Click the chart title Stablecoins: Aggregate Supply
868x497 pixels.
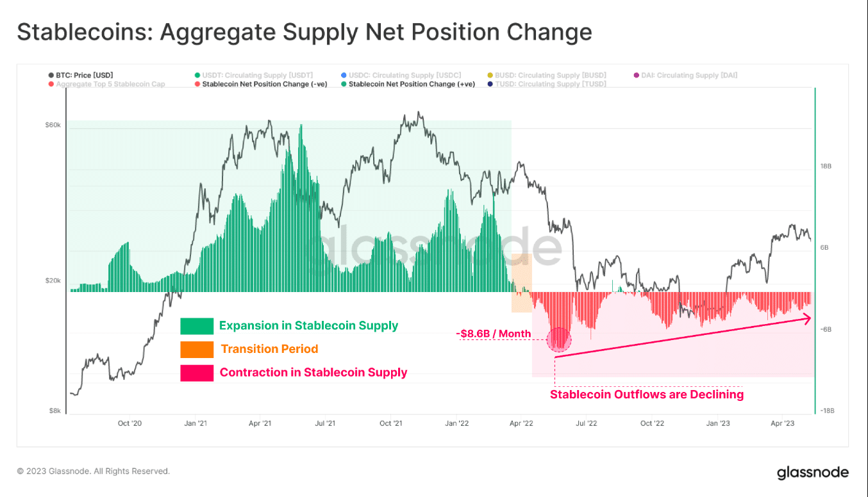tap(305, 32)
